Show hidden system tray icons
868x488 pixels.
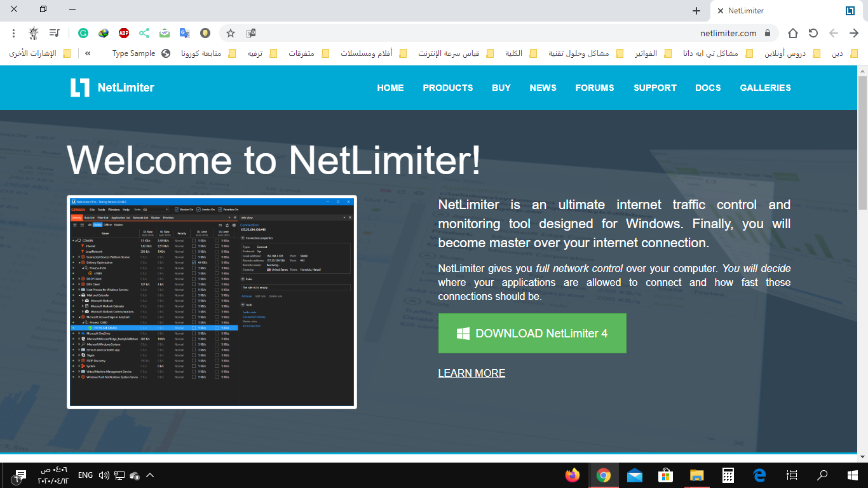point(150,475)
